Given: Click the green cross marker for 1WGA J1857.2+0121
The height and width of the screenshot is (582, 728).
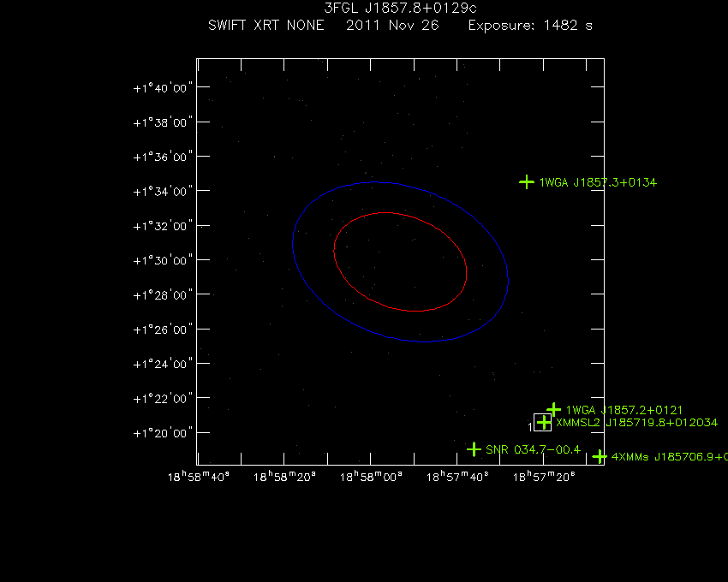Looking at the screenshot, I should pyautogui.click(x=553, y=409).
